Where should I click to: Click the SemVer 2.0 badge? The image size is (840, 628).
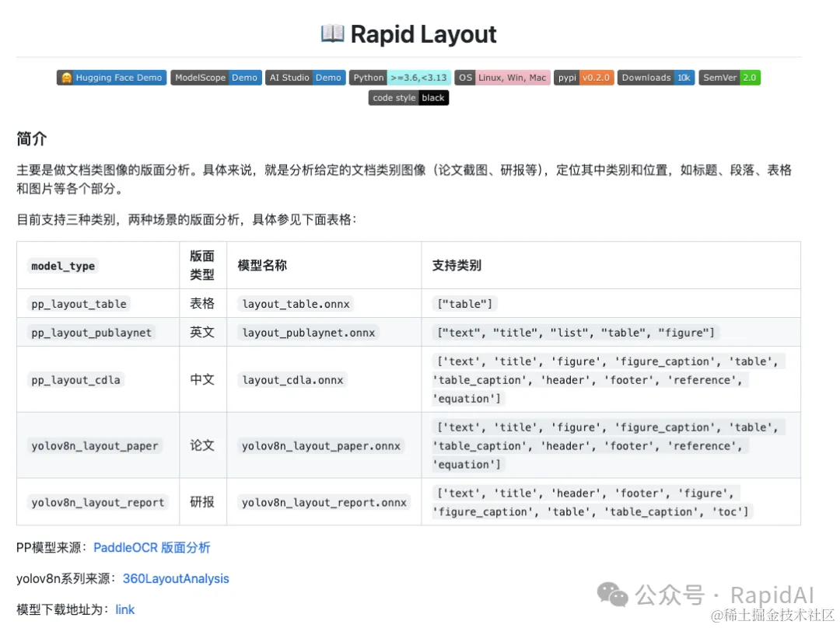tap(728, 77)
